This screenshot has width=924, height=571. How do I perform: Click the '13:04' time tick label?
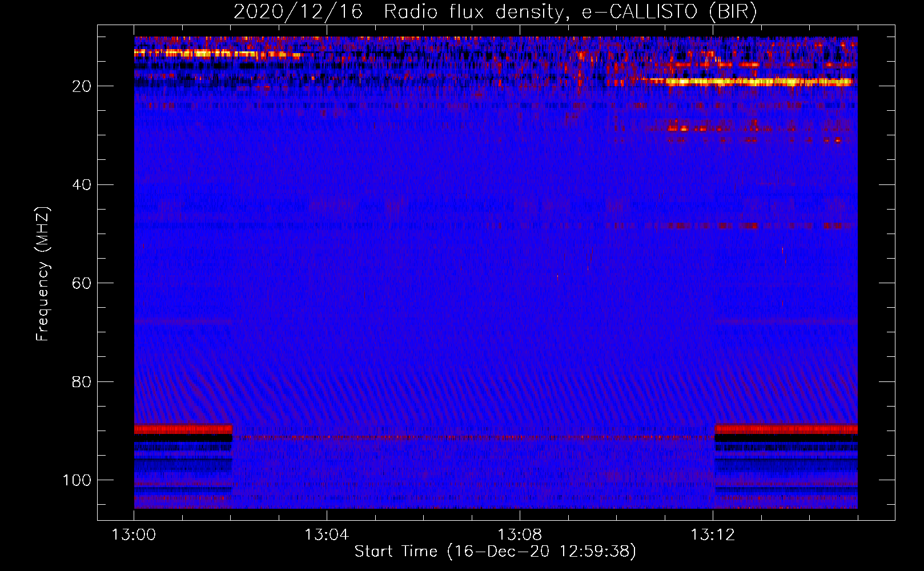click(327, 535)
